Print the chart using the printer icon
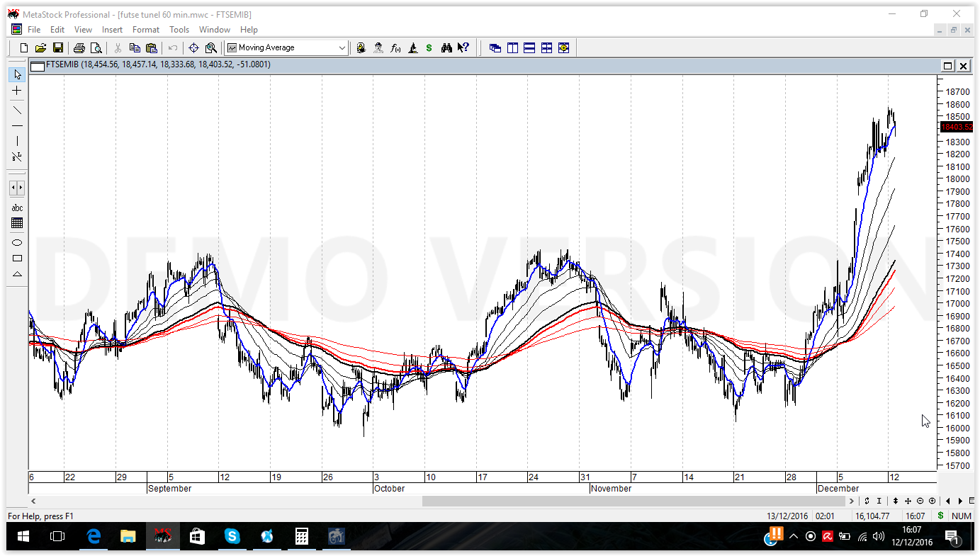Viewport: 980px width, 556px height. point(79,47)
